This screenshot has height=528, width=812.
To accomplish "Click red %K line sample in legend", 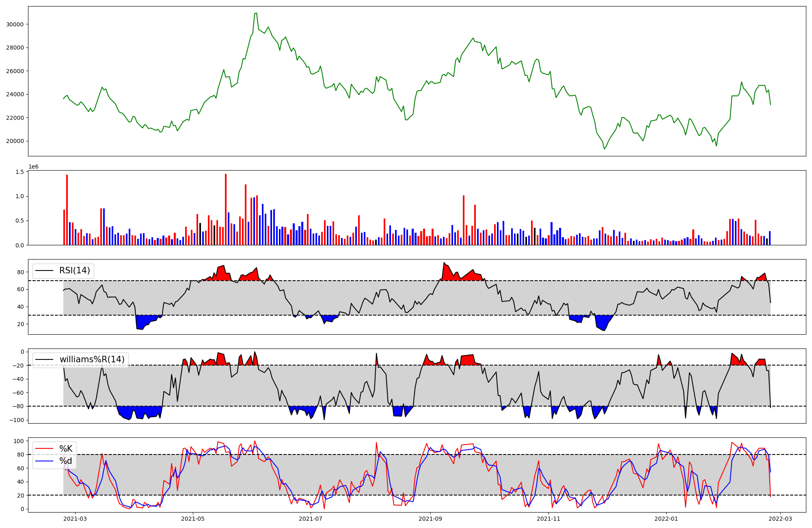I will click(44, 448).
